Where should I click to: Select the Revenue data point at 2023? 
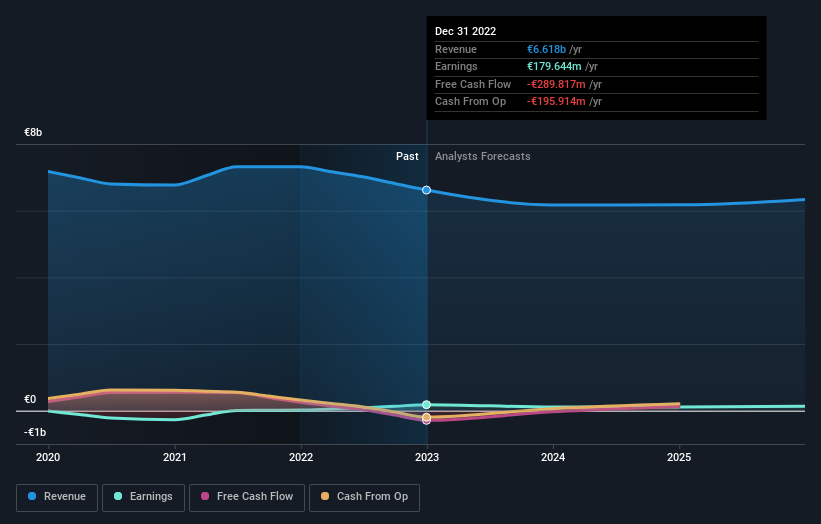[427, 190]
